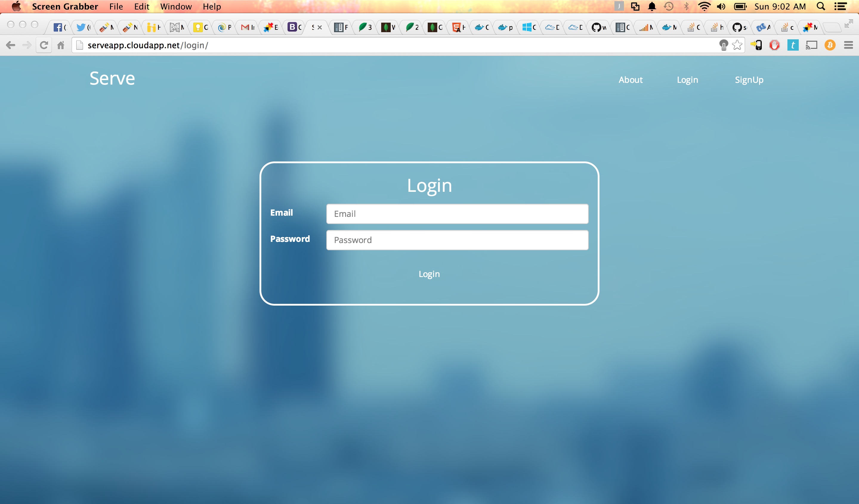Open macOS Spotlight search
The width and height of the screenshot is (859, 504).
821,7
